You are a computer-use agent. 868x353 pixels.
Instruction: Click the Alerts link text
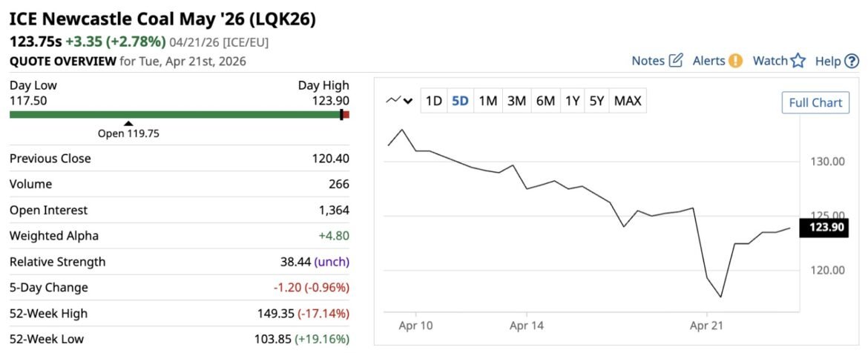point(708,61)
